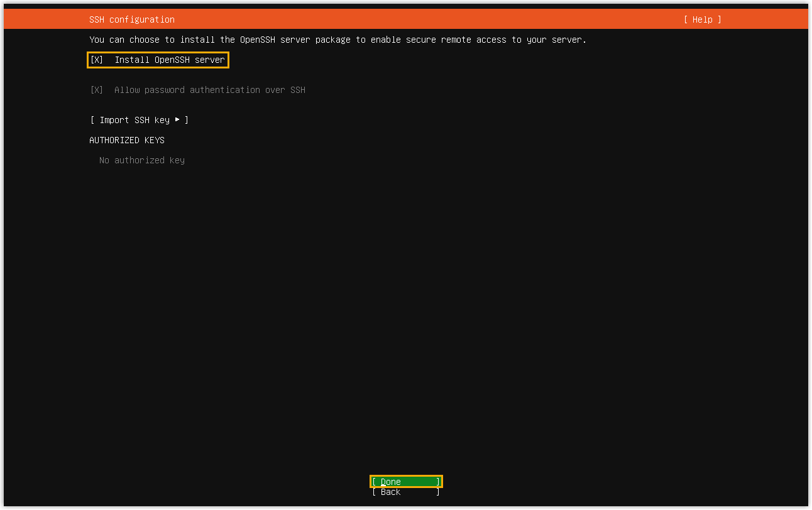Click the [X] mark beside Install OpenSSH
The width and height of the screenshot is (812, 510).
(96, 60)
